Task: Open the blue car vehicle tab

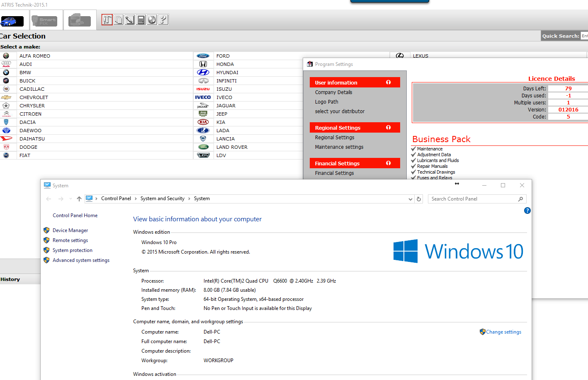Action: click(12, 20)
